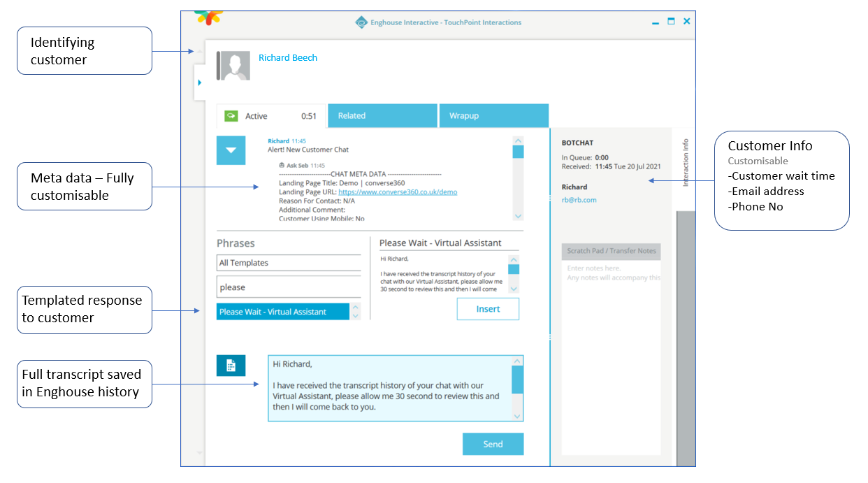
Task: Click the left panel scroll up arrow
Action: coord(199,51)
